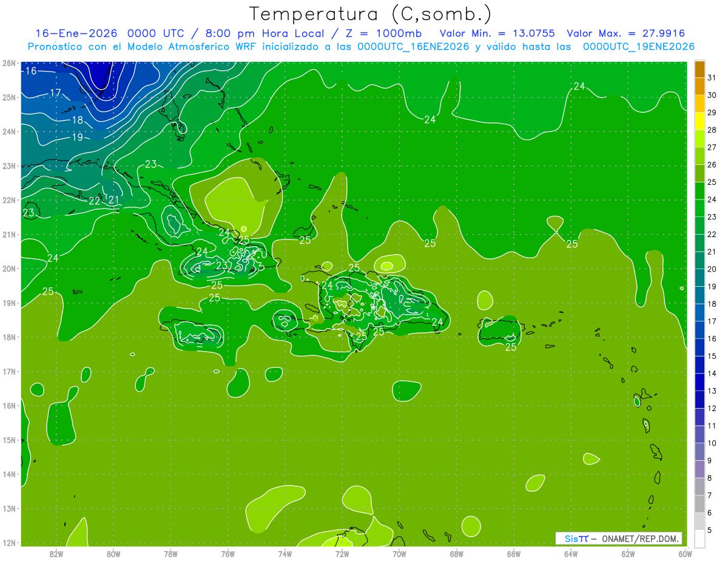Click '0000UTC_16ENE2026' initialization time text
Image resolution: width=728 pixels, height=562 pixels.
413,47
